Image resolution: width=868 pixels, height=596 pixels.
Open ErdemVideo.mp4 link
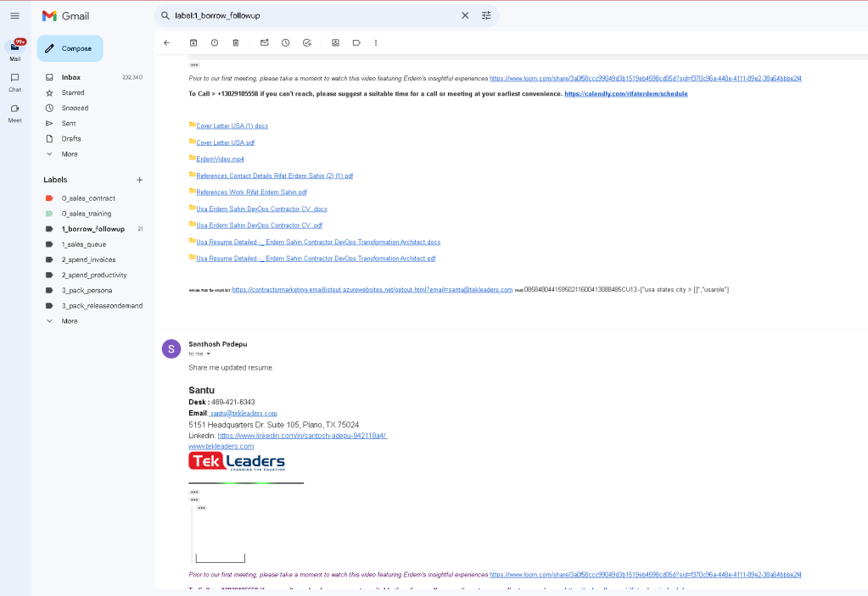(x=220, y=159)
